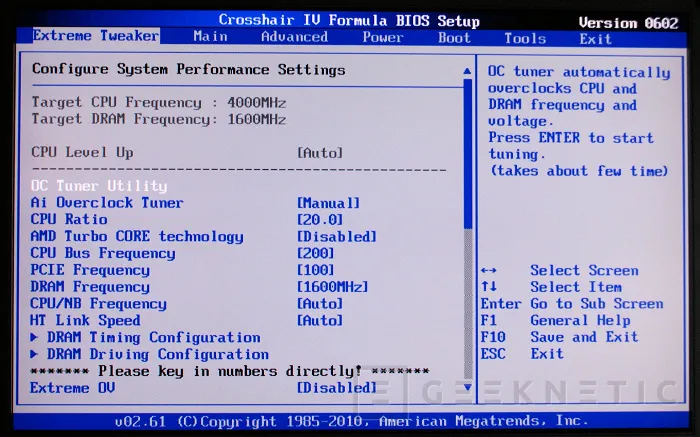The image size is (700, 437).
Task: Change CPU Level Up [Auto] value
Action: (x=320, y=153)
